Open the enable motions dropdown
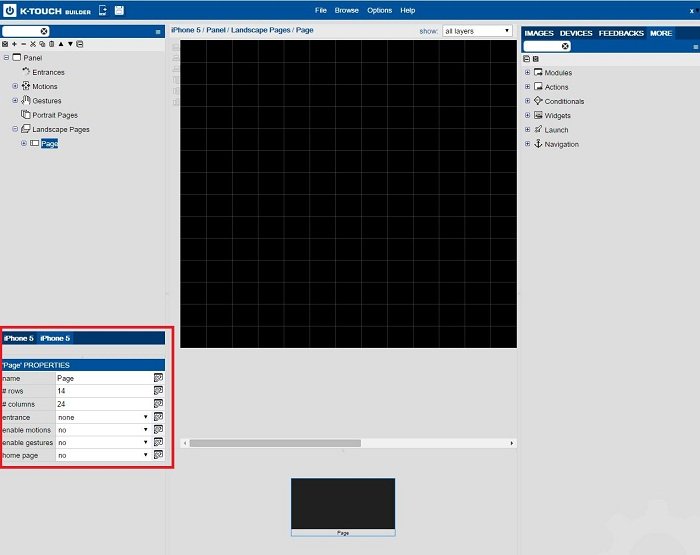The height and width of the screenshot is (555, 700). (x=102, y=430)
